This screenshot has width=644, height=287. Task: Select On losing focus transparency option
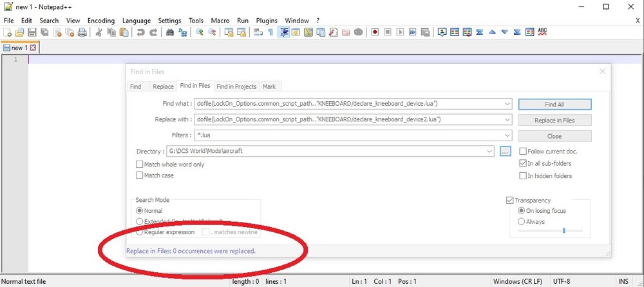pos(522,211)
